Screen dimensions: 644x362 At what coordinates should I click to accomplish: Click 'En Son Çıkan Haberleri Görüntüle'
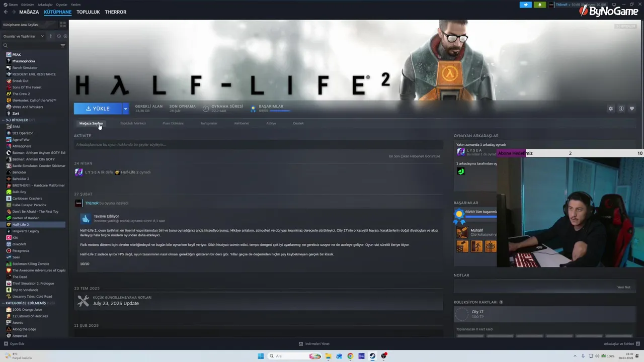coord(415,156)
